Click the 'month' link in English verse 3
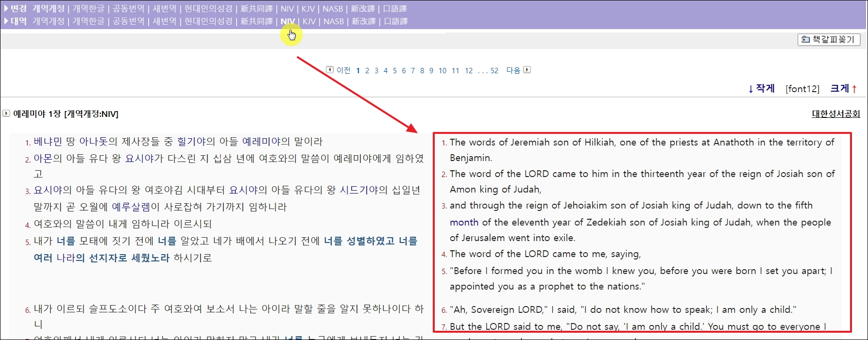 [x=464, y=222]
